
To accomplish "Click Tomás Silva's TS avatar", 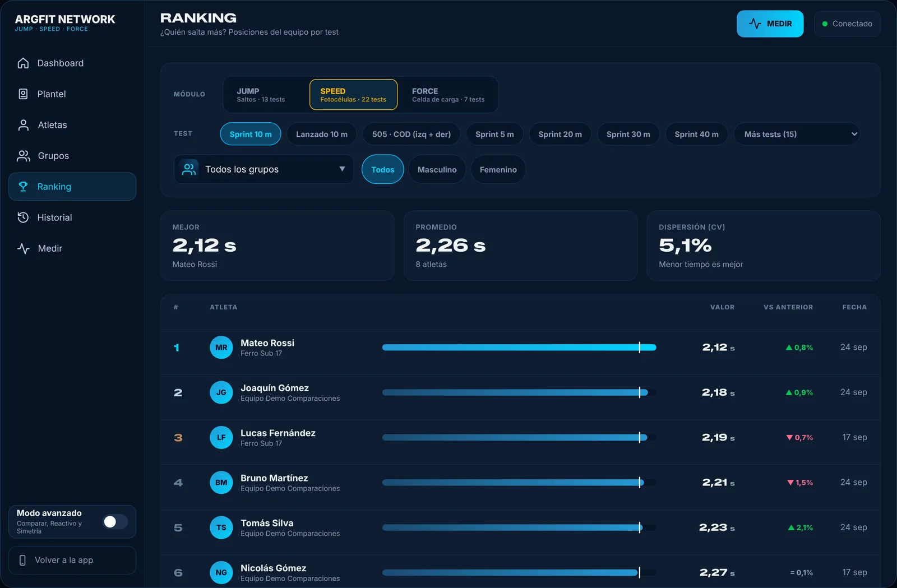I will click(221, 527).
